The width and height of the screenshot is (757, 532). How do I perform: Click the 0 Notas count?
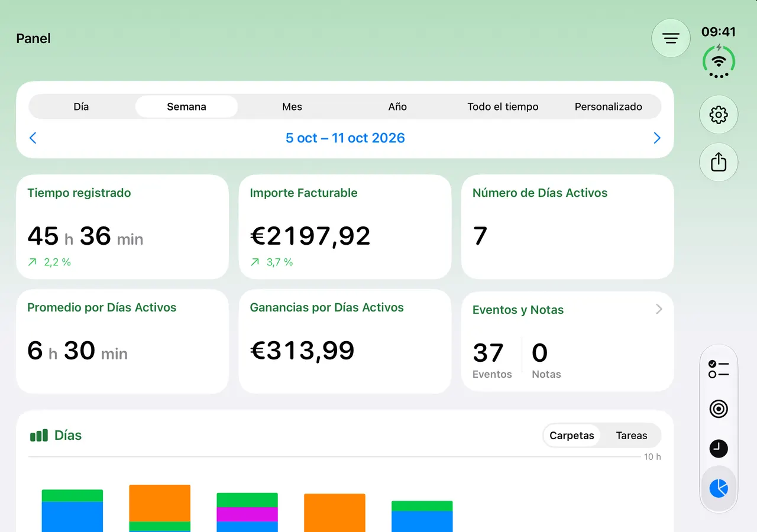[x=546, y=360]
